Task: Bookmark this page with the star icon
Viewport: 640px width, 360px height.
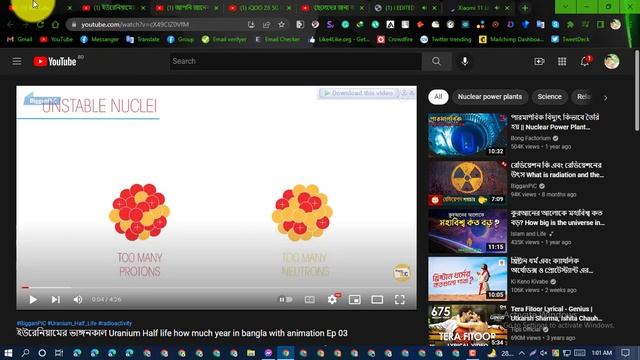Action: point(281,24)
